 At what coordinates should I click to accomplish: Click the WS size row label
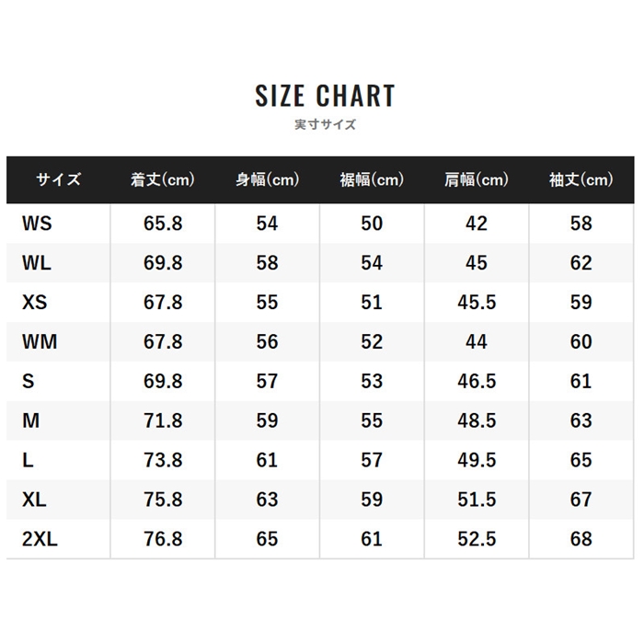37,224
